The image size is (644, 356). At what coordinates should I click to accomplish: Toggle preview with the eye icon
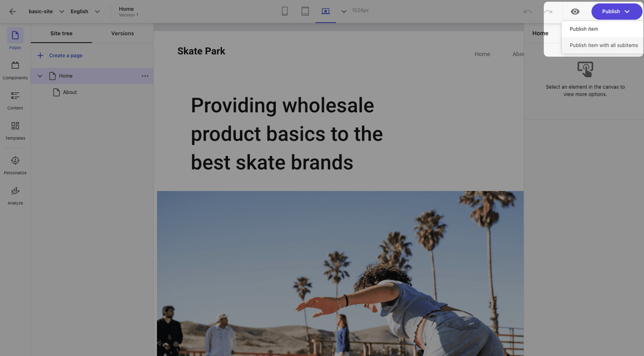(575, 12)
